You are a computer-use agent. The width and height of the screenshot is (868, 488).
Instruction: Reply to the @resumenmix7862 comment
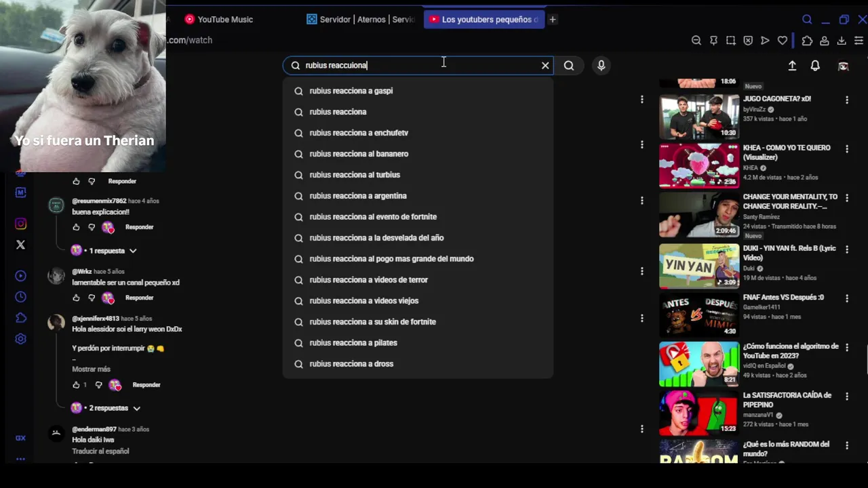coord(139,227)
